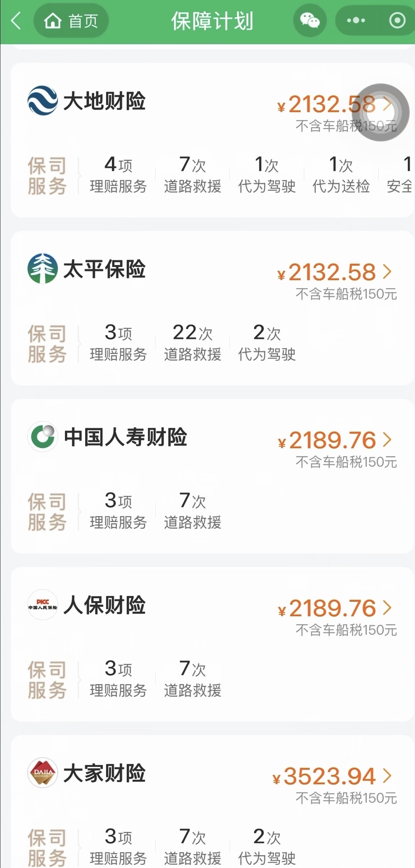View 大家财险 2次 代为驾驶 item

point(267,847)
